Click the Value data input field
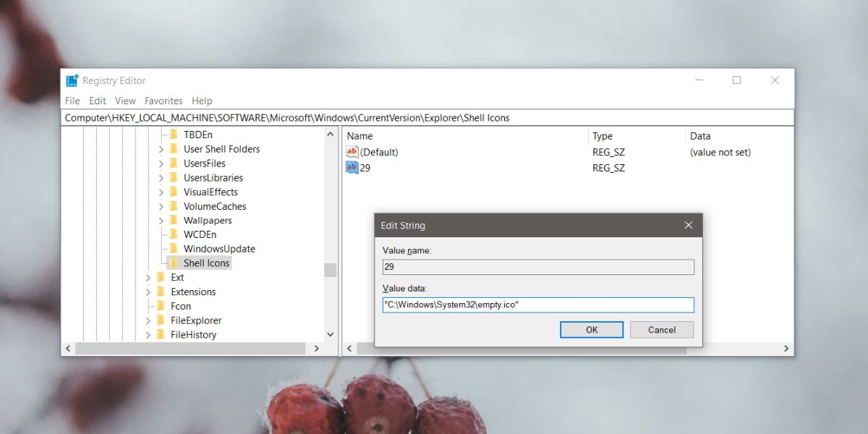This screenshot has height=434, width=868. (x=538, y=305)
